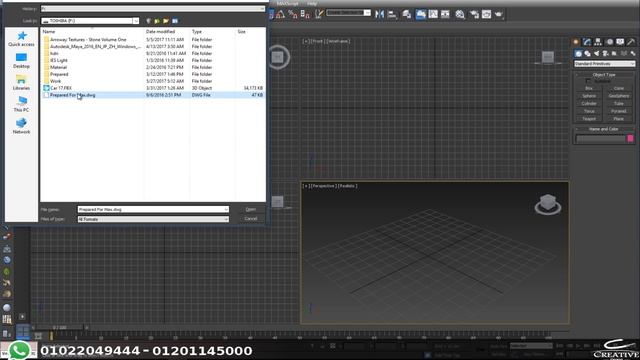The image size is (640, 360).
Task: Select the Space Warps category icon
Action: coord(624,53)
